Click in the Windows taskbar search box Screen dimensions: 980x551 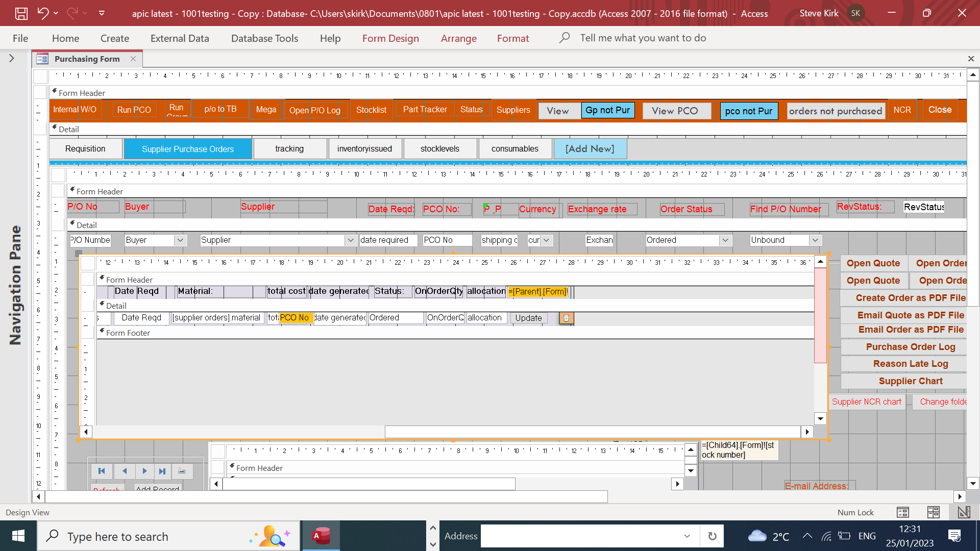pos(168,536)
